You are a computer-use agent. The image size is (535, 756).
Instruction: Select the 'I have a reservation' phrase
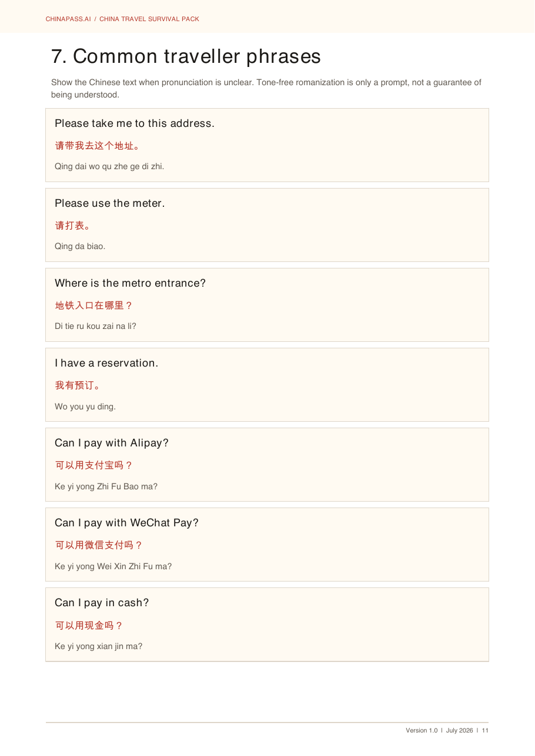coord(106,363)
